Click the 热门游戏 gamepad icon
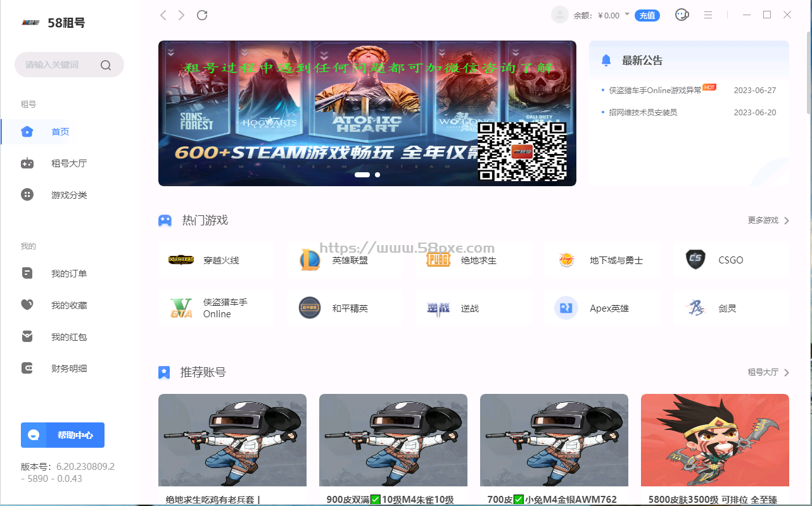 tap(165, 220)
